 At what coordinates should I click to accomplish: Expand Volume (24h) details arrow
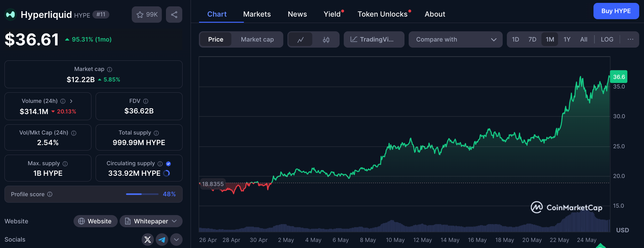click(x=71, y=101)
